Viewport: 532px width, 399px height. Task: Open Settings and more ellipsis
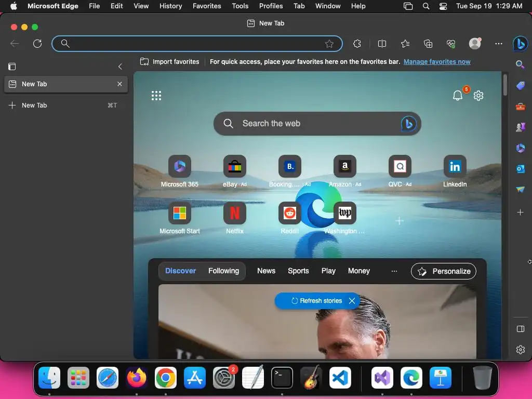click(x=498, y=44)
